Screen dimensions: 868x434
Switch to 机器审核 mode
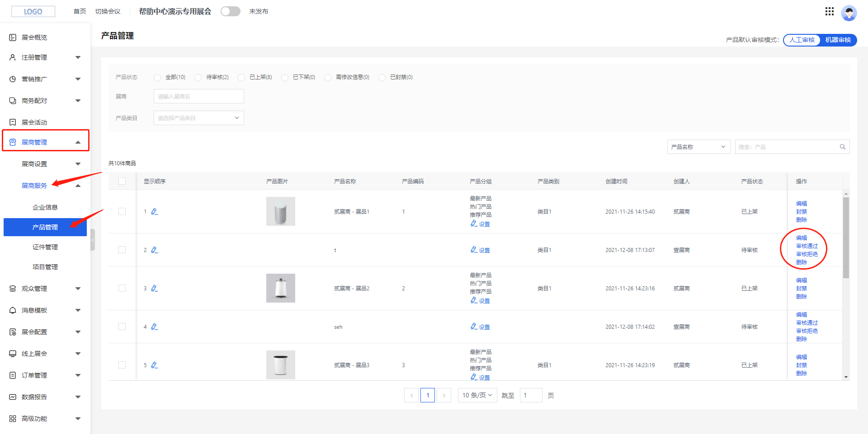838,40
